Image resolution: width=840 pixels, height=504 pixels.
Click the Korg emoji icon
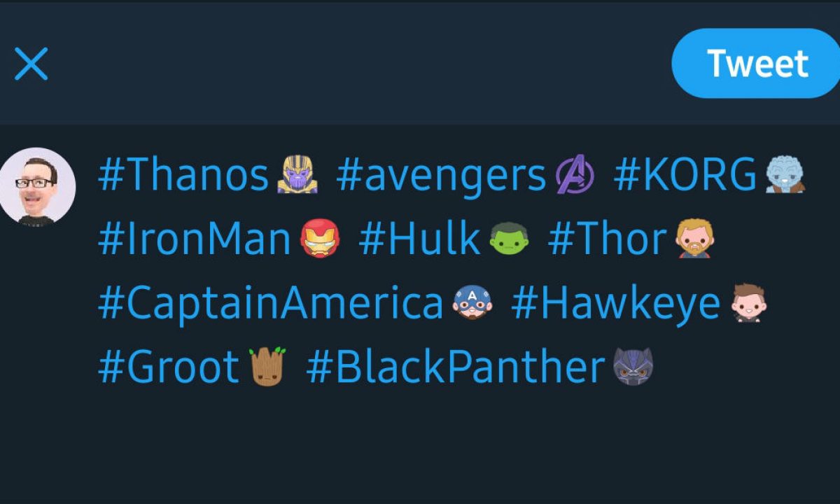click(785, 174)
